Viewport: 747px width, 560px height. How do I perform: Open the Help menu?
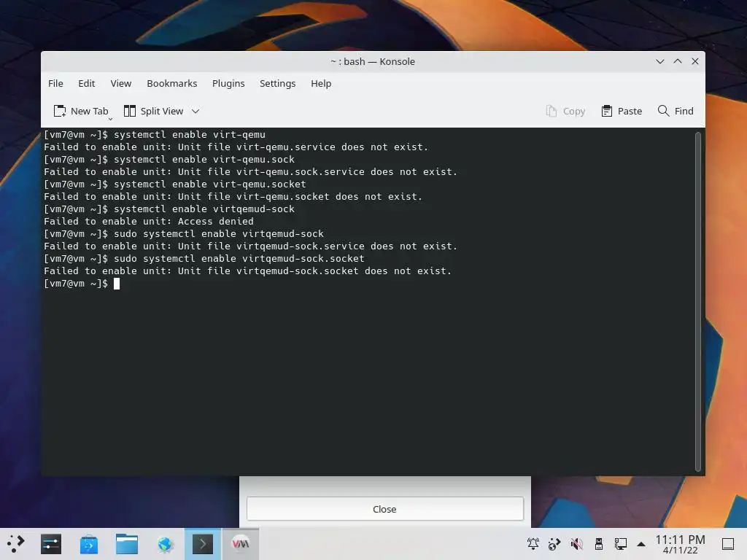[321, 83]
